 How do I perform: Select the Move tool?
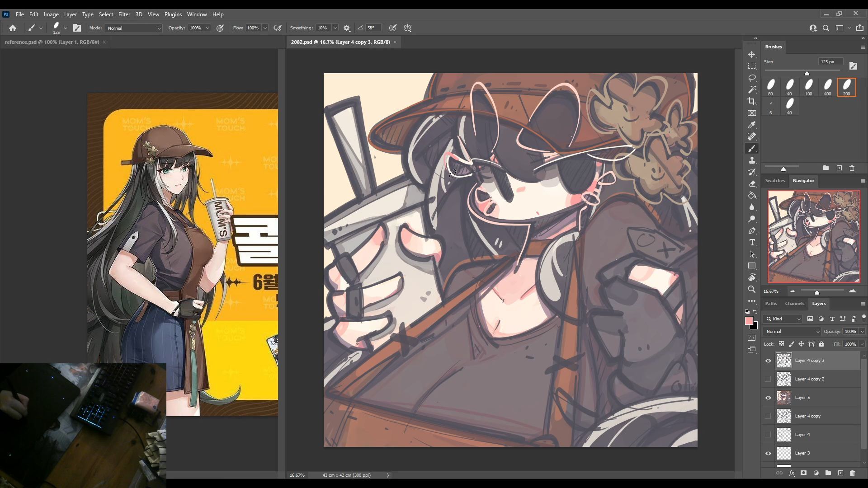pos(752,54)
